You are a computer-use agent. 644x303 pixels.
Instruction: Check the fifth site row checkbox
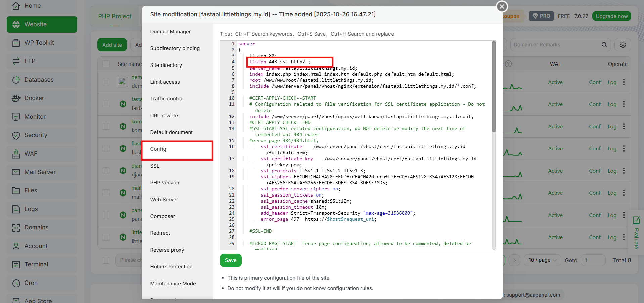tap(106, 171)
